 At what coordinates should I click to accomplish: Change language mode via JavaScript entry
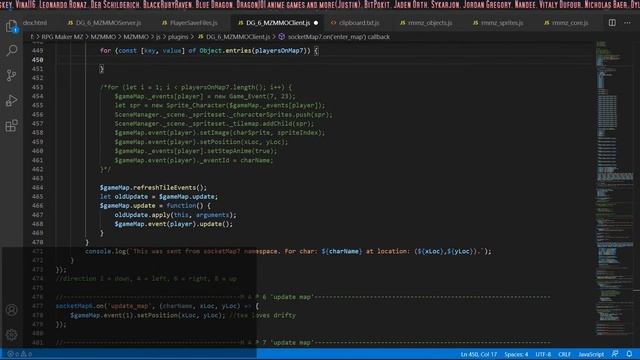[x=591, y=354]
